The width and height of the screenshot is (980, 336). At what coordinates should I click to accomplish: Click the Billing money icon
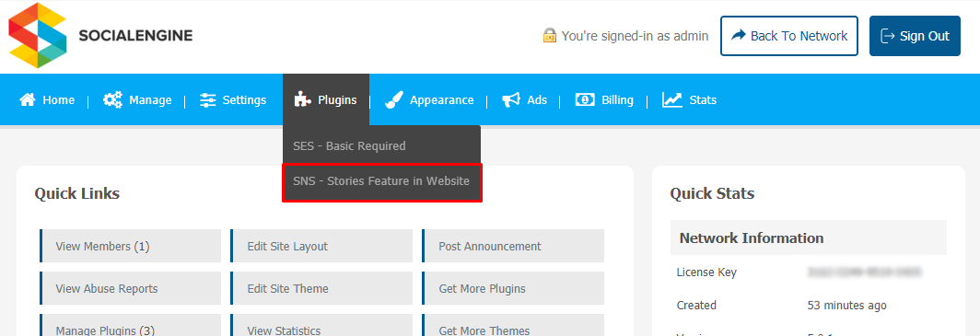(x=585, y=100)
